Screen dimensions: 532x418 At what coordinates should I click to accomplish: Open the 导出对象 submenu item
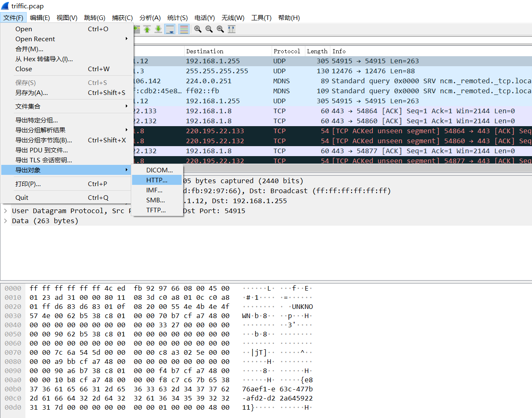pos(66,170)
